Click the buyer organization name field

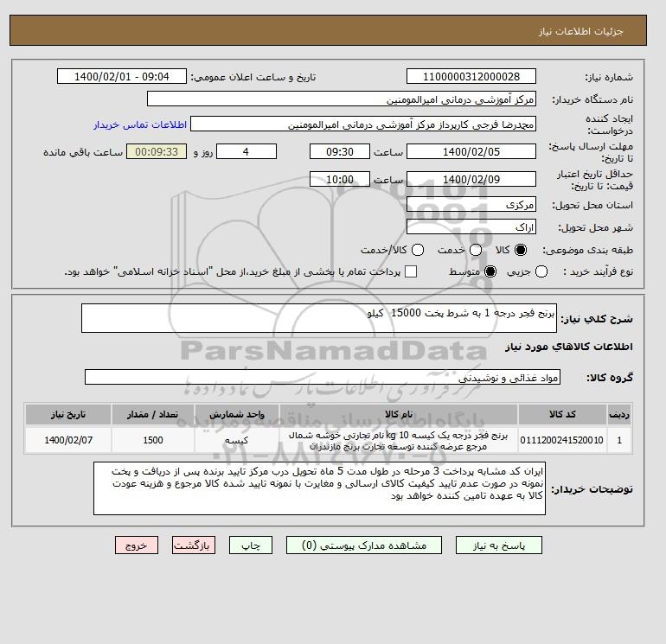tap(342, 99)
